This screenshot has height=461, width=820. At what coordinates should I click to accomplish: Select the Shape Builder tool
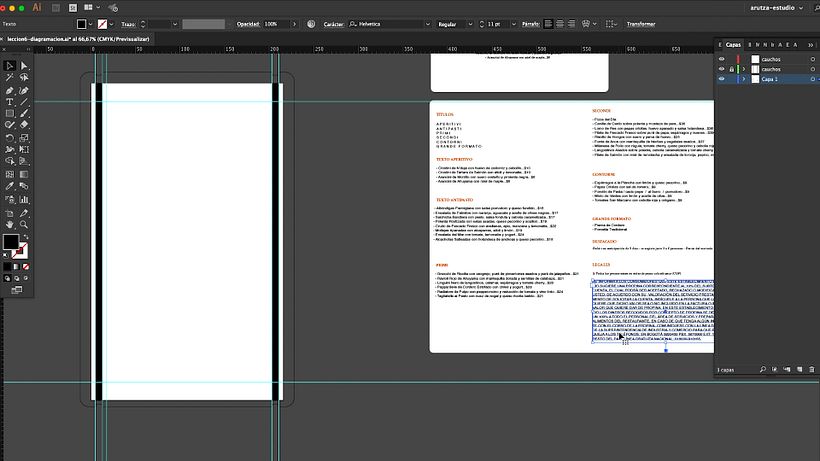click(9, 161)
